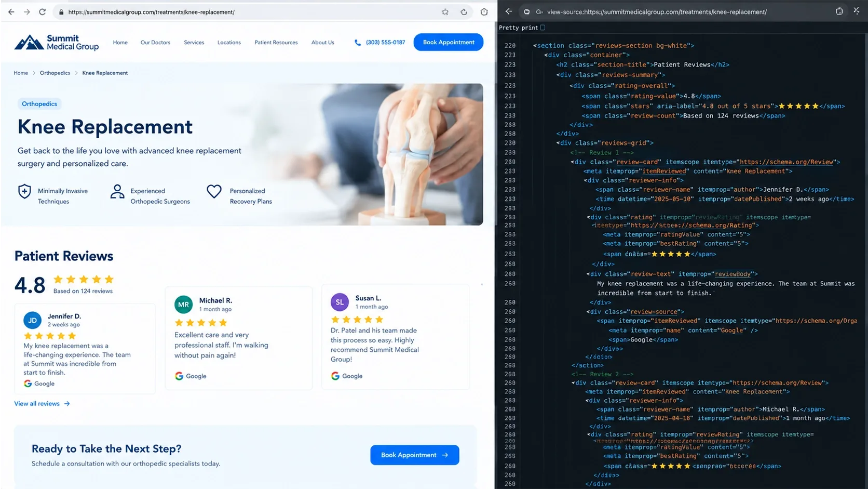Open the Home nav menu item

[x=120, y=43]
